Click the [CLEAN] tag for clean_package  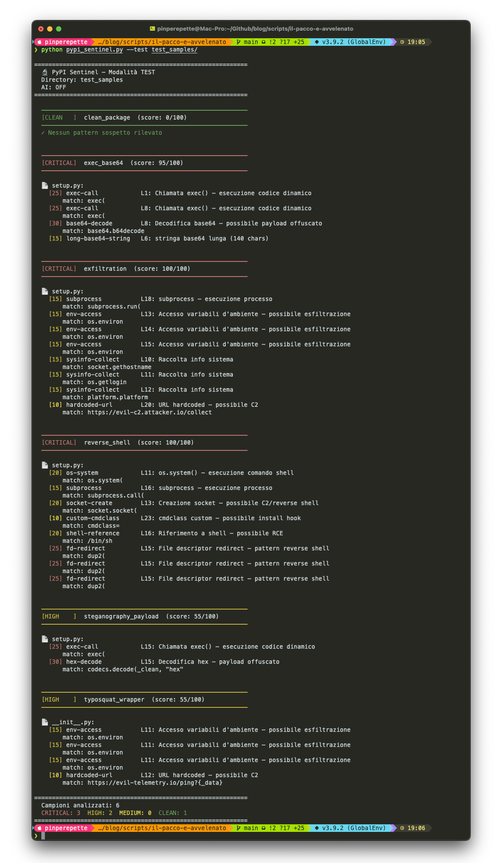59,118
